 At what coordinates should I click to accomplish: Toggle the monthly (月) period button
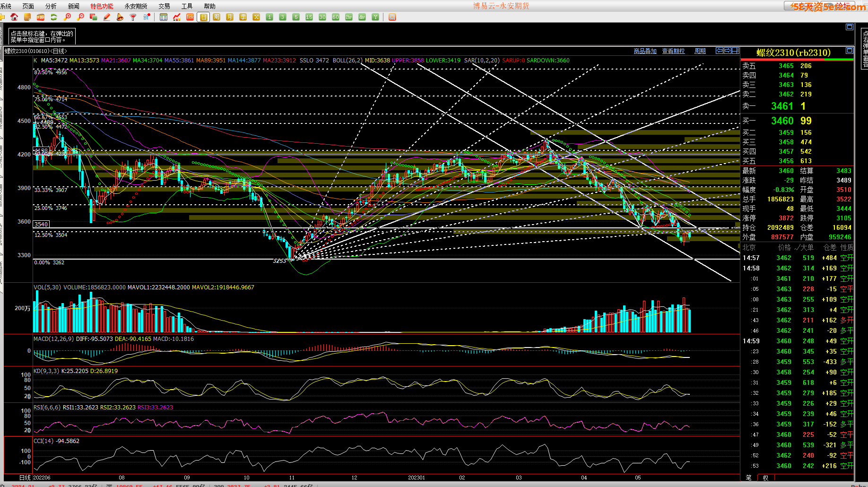coord(230,17)
